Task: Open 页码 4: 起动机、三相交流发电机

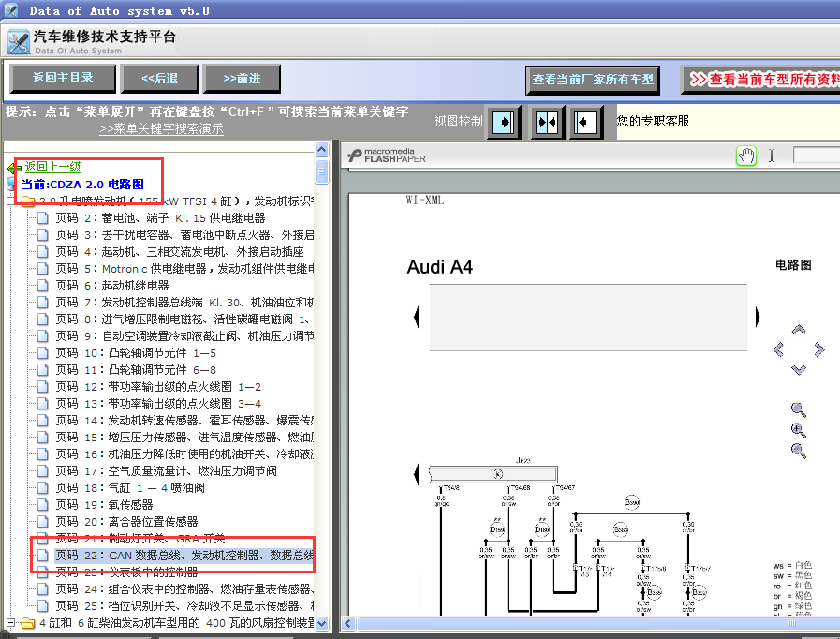Action: point(180,252)
